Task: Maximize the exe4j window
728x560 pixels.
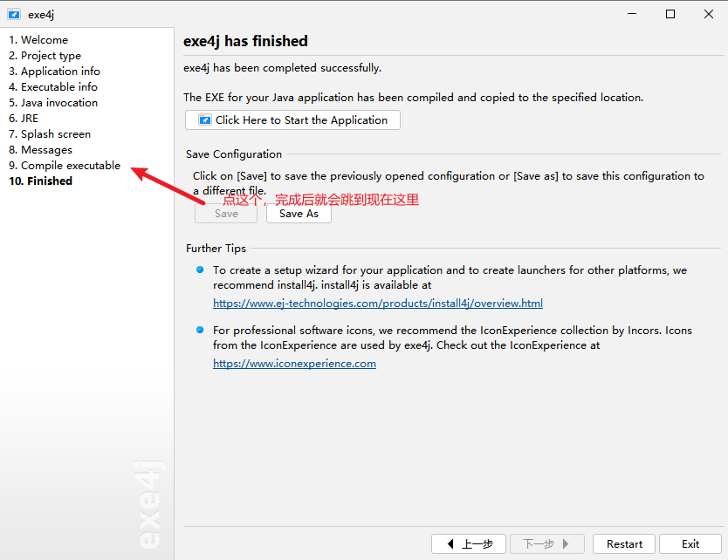Action: coord(670,14)
